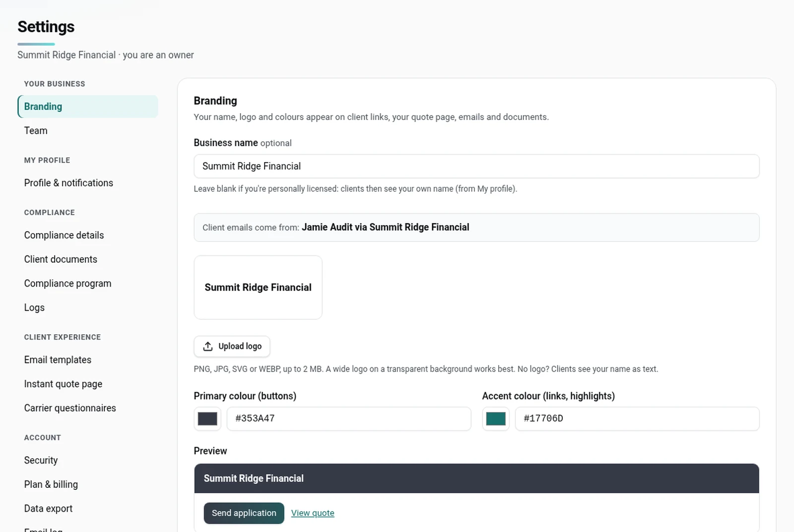Click the 'Branding' panel heading

click(x=215, y=101)
